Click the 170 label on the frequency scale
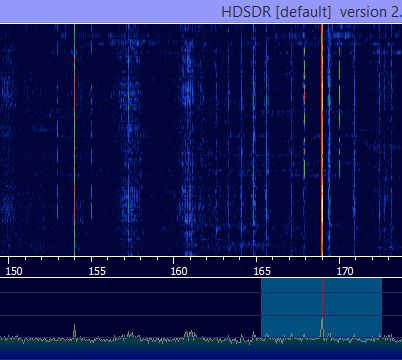 click(x=345, y=271)
